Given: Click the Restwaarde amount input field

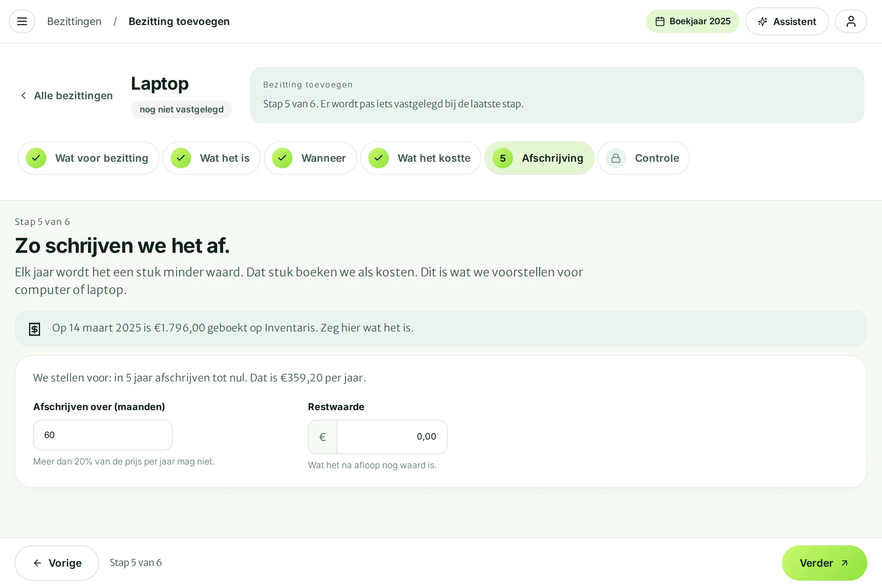Looking at the screenshot, I should (x=391, y=437).
